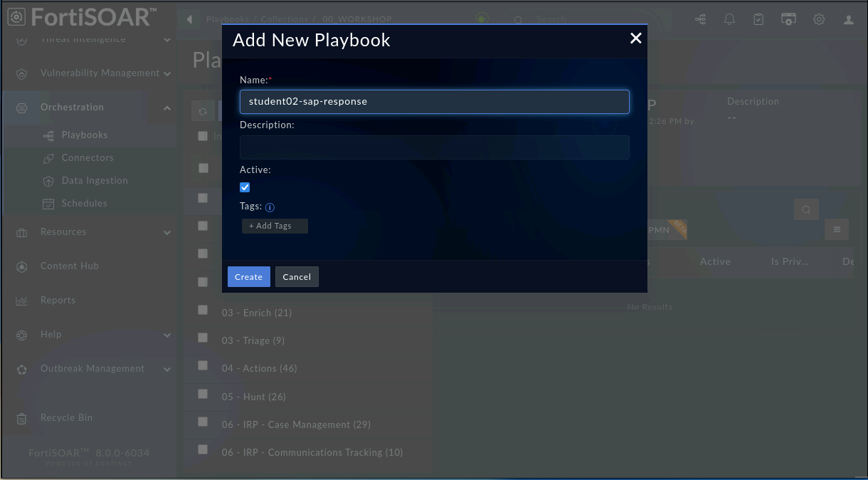Viewport: 868px width, 480px height.
Task: Click the refresh icon in playbook list
Action: [203, 111]
